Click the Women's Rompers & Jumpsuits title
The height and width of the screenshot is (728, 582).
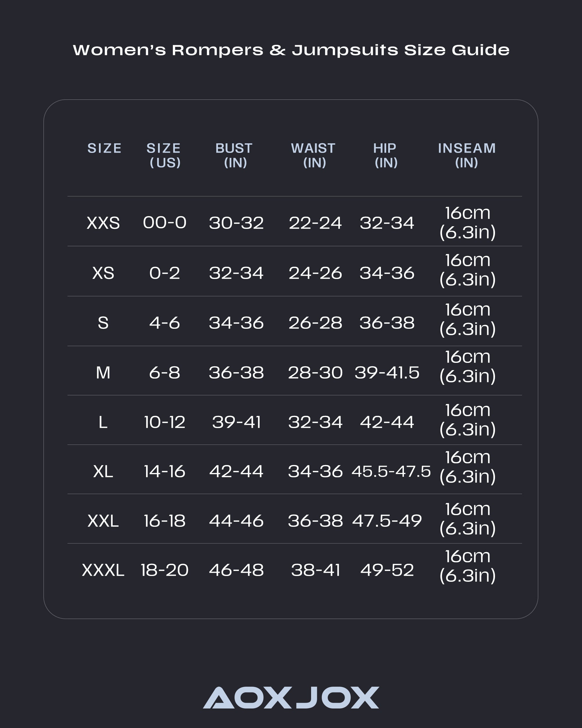[x=291, y=50]
